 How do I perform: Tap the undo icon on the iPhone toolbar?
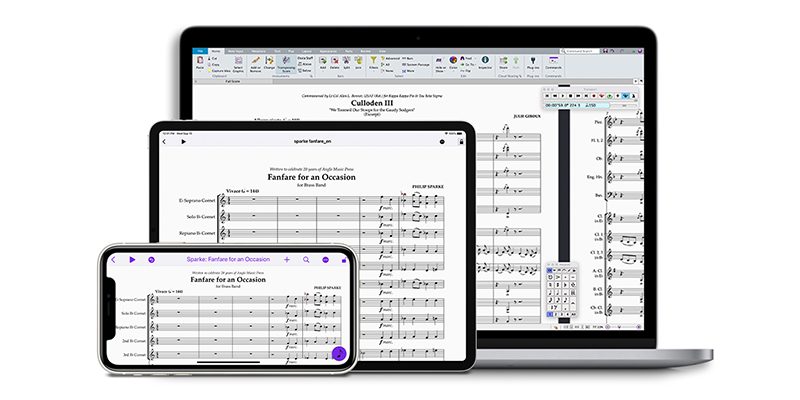(x=152, y=260)
